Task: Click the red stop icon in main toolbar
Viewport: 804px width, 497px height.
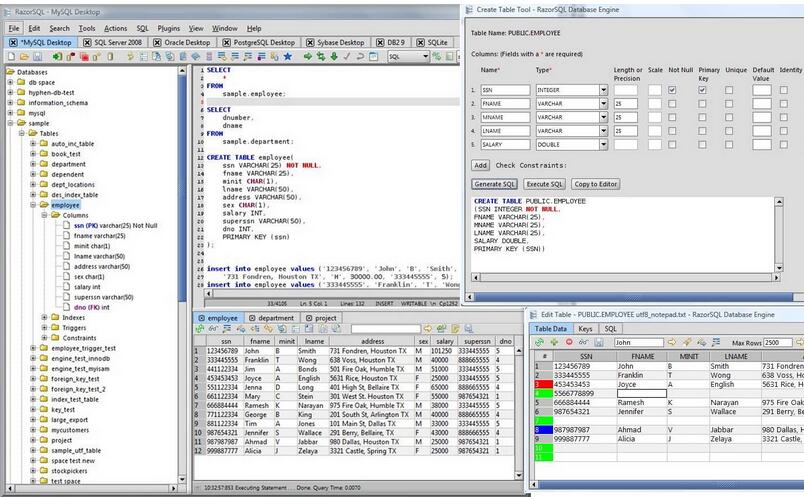Action: pyautogui.click(x=84, y=56)
